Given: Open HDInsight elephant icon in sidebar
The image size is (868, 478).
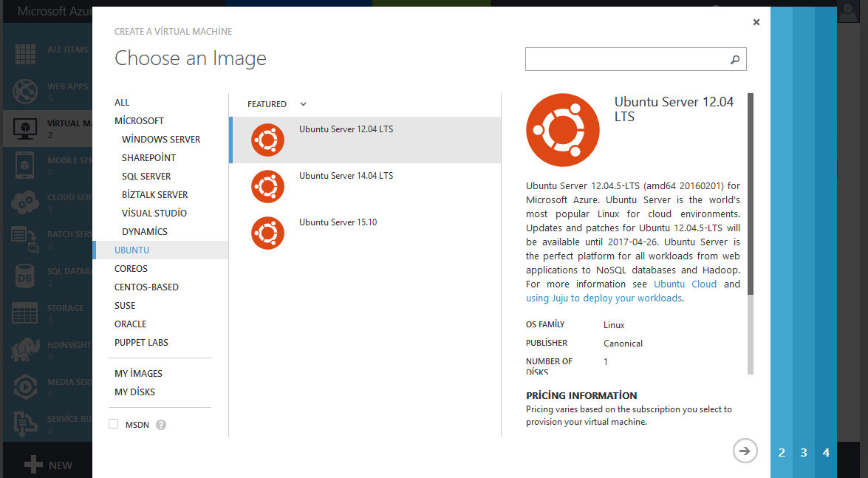Looking at the screenshot, I should coord(25,349).
